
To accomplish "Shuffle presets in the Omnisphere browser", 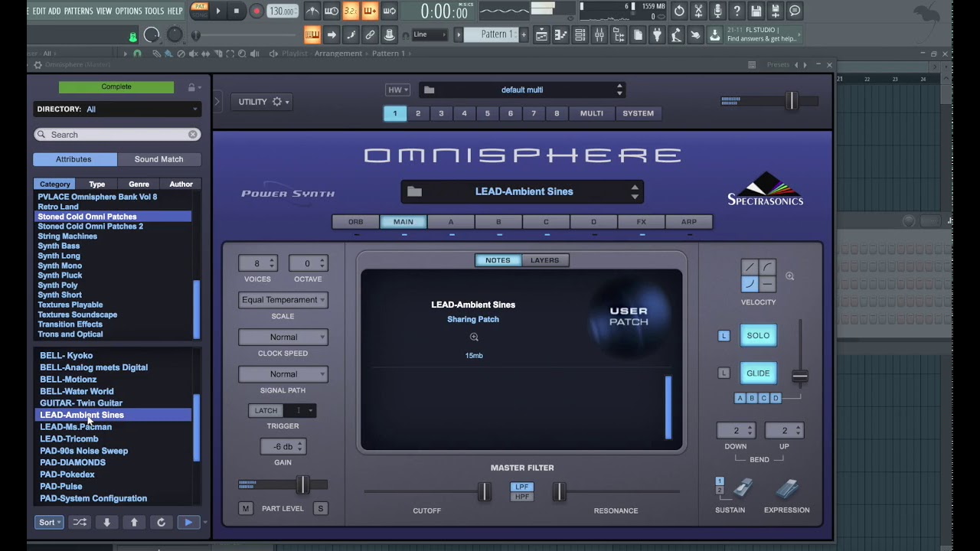I will click(80, 523).
